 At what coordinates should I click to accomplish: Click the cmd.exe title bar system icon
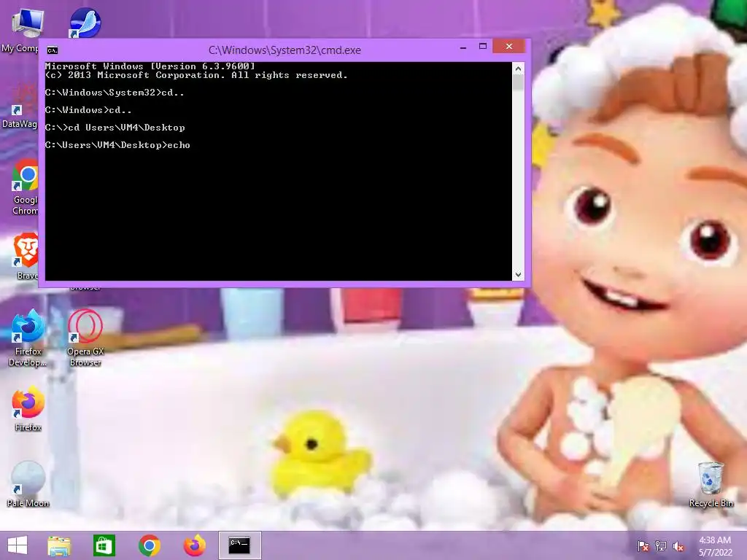[53, 50]
